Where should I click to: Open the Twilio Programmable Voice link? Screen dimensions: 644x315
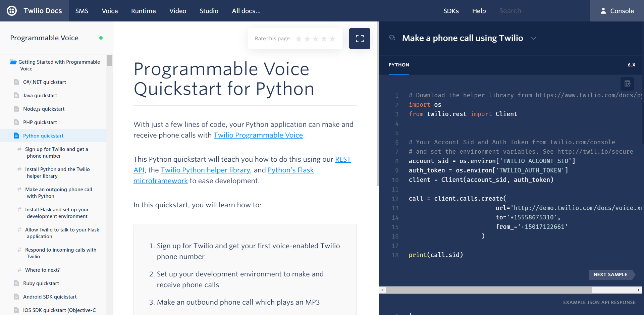258,135
